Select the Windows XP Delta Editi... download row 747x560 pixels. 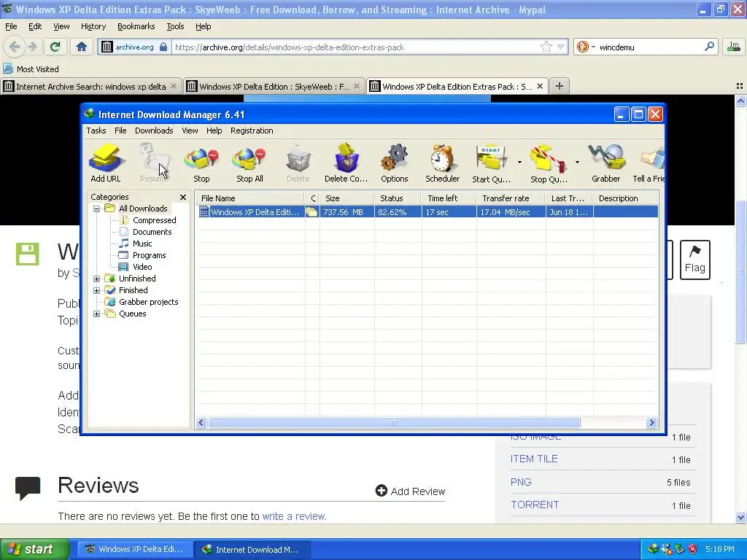click(427, 212)
